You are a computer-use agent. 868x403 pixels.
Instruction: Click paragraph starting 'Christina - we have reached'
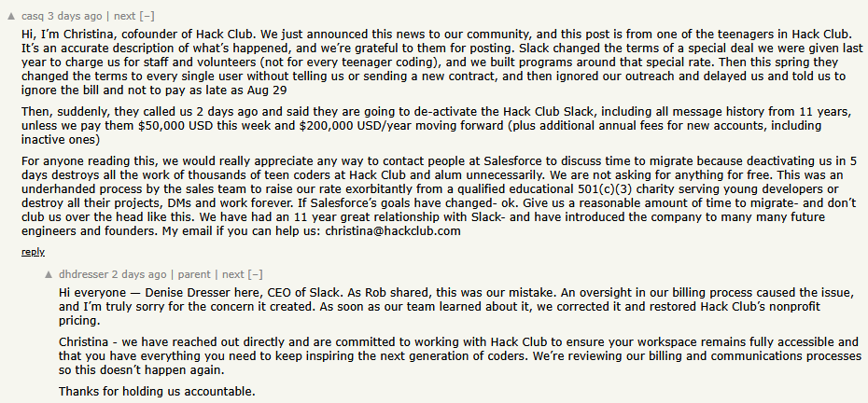pos(460,356)
